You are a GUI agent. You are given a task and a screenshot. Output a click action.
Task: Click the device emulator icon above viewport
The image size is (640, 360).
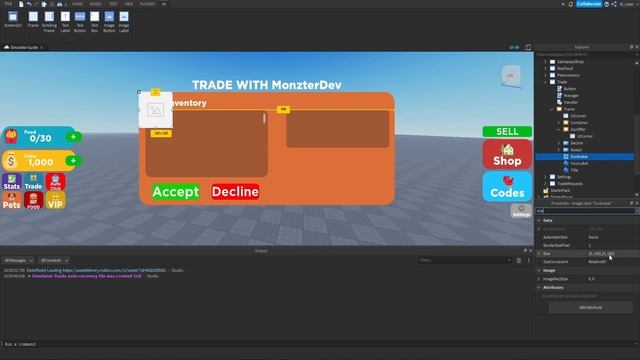[528, 47]
